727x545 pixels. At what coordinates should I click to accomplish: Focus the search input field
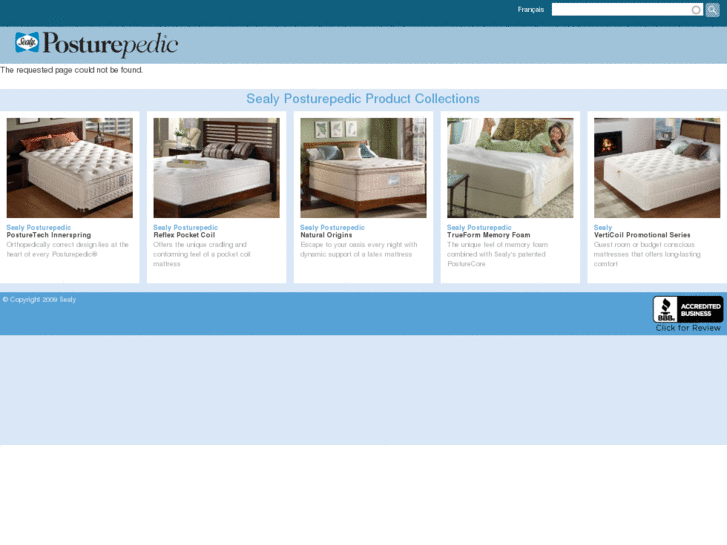tap(627, 10)
